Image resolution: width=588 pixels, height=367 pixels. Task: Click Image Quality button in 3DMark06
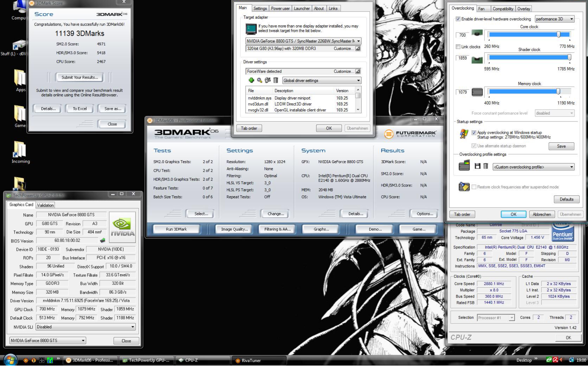[x=234, y=229]
